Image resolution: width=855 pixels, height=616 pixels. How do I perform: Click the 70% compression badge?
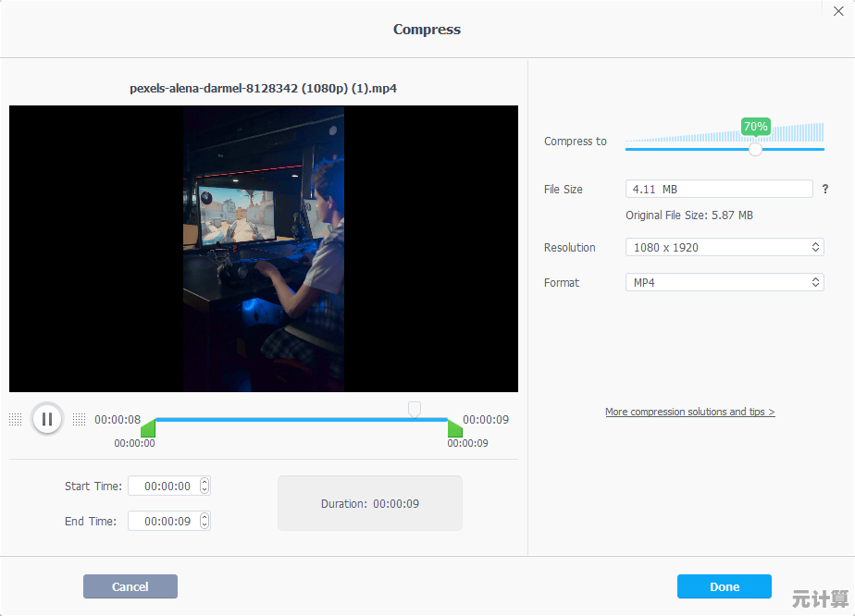click(x=755, y=126)
